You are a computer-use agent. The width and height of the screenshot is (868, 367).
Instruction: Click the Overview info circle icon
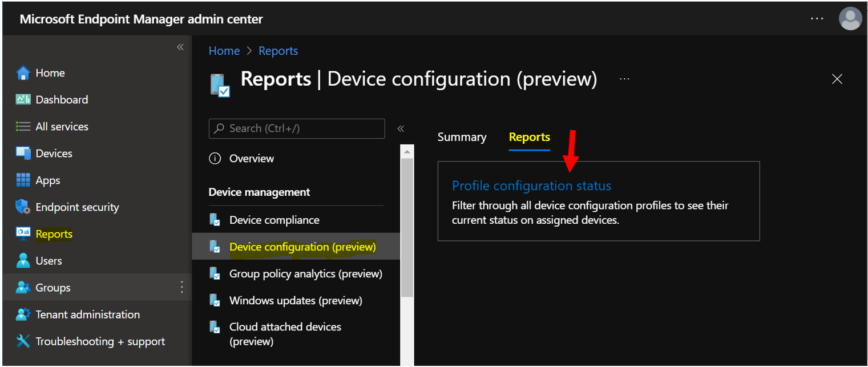215,158
